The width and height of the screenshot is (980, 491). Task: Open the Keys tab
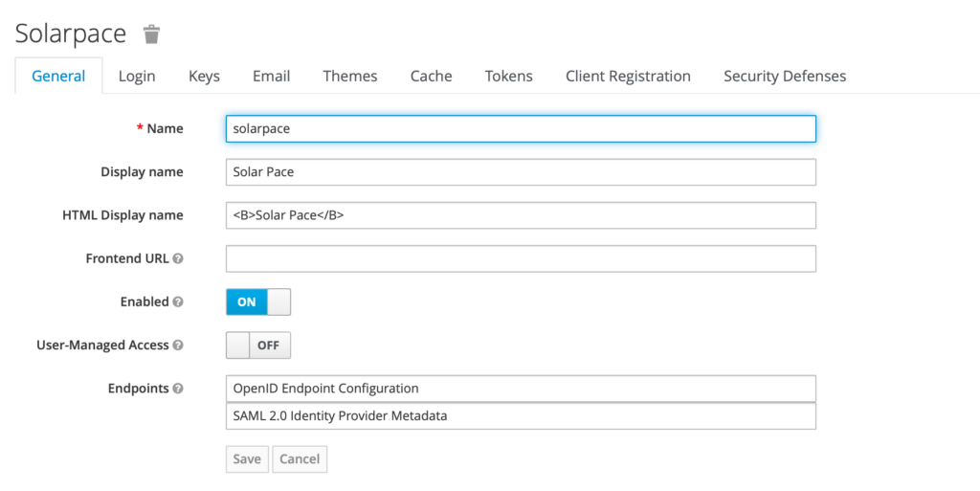click(x=205, y=77)
